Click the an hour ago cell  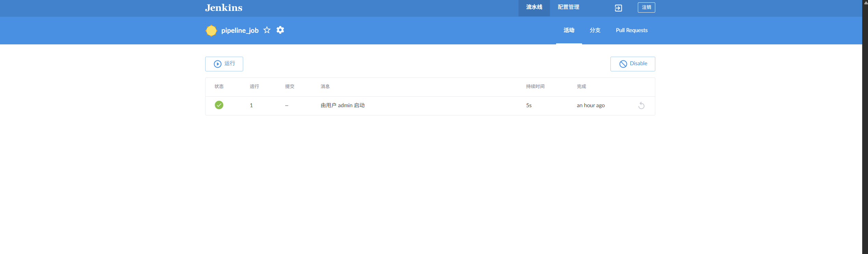pyautogui.click(x=591, y=105)
